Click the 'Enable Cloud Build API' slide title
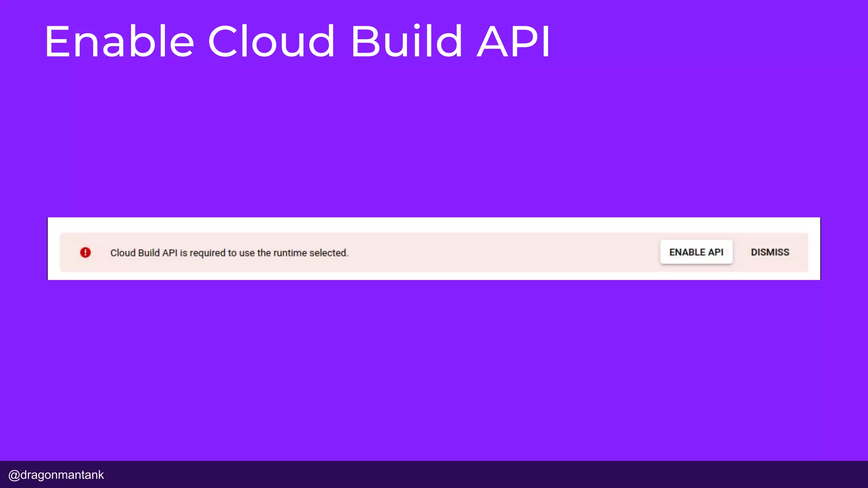Screen dimensions: 868x488 297,41
